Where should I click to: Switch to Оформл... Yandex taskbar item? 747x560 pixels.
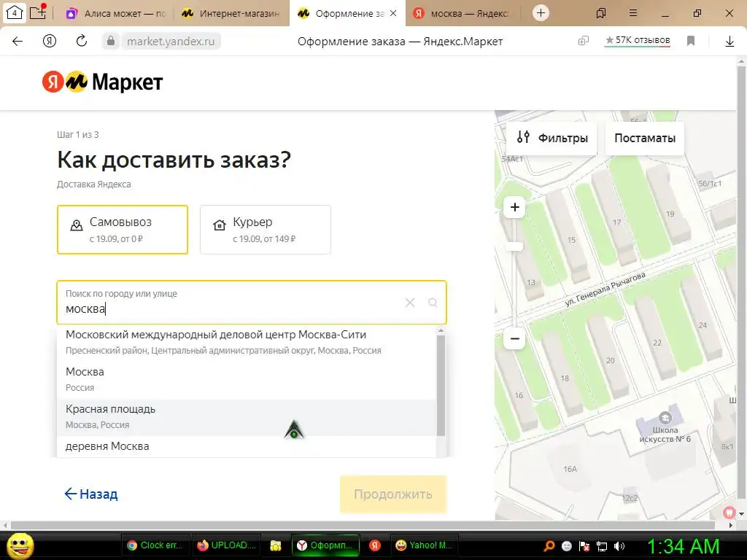(x=325, y=545)
